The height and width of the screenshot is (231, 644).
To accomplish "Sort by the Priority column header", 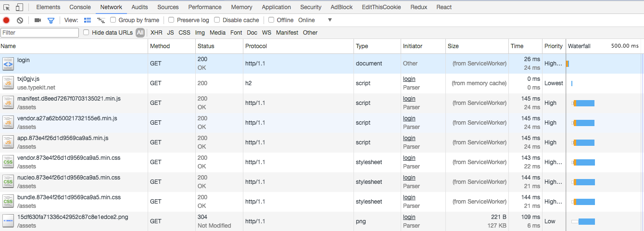I will coord(554,46).
